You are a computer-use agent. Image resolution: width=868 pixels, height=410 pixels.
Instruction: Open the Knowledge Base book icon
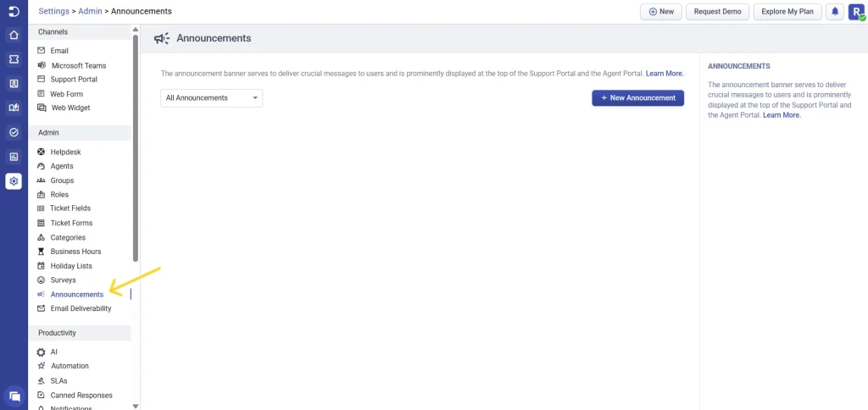14,108
